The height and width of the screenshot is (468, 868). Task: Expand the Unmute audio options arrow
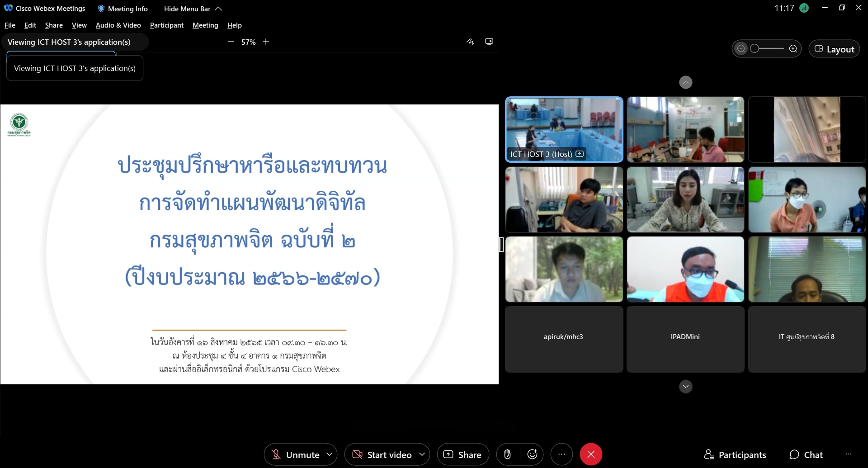(330, 454)
